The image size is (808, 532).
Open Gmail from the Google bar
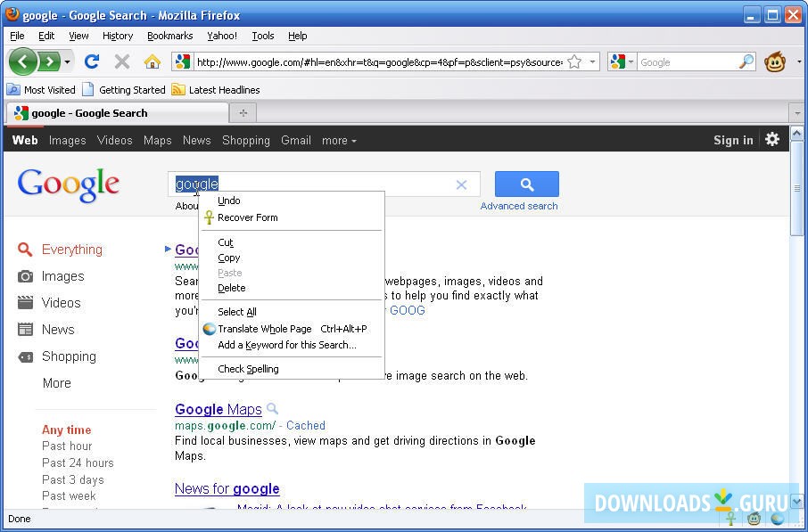[x=296, y=140]
